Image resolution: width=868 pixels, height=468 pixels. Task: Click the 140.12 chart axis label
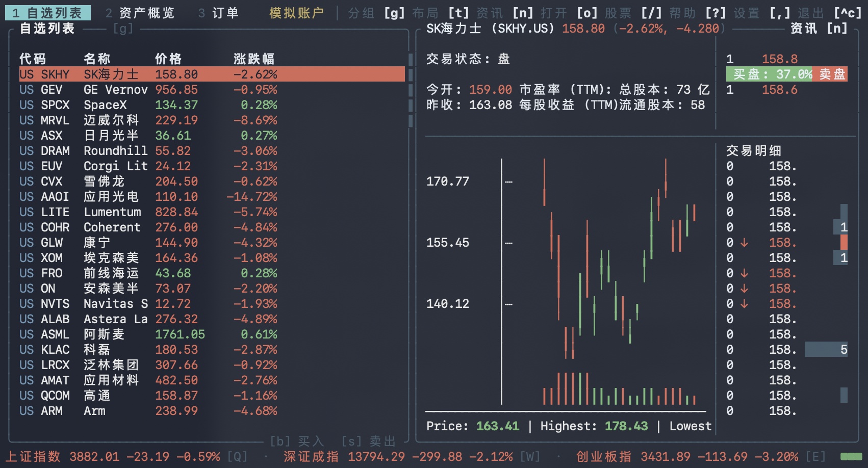coord(448,304)
